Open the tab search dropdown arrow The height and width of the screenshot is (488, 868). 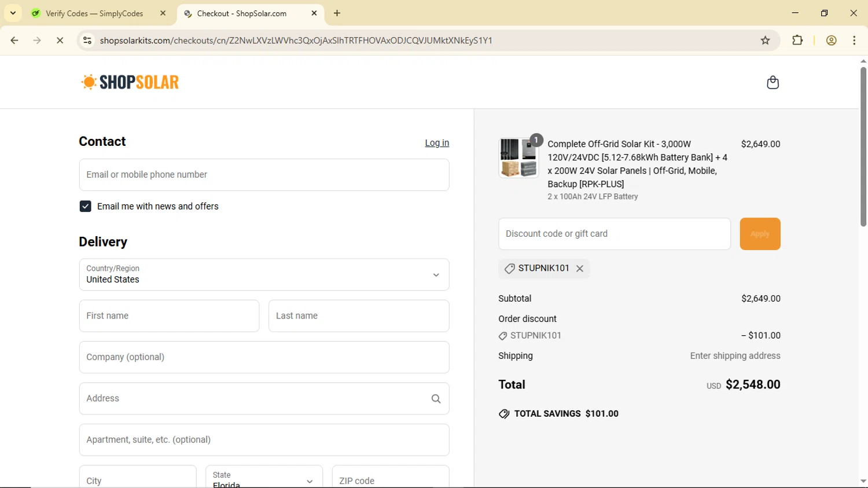pyautogui.click(x=13, y=13)
